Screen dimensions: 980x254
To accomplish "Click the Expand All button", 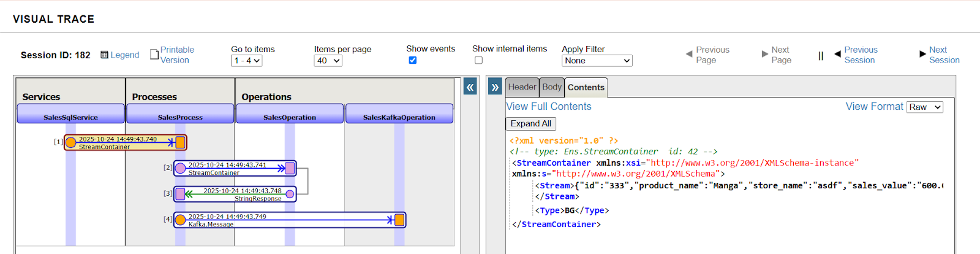I will (530, 123).
